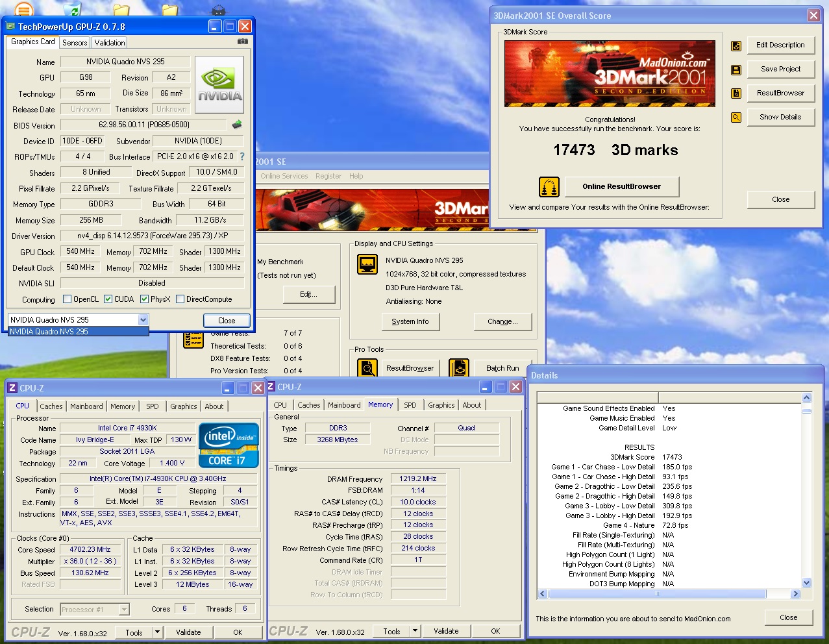Click the Online ResultBrowser yellow icon

(x=549, y=187)
